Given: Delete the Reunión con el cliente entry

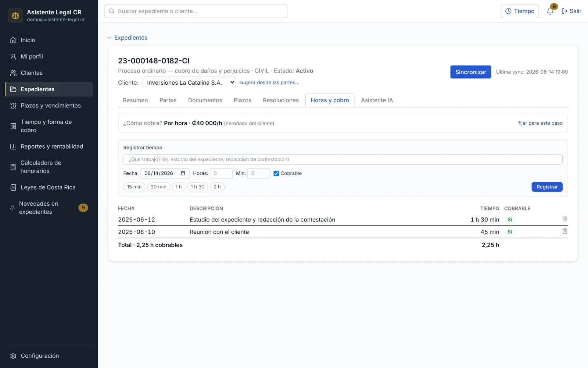Looking at the screenshot, I should [565, 231].
